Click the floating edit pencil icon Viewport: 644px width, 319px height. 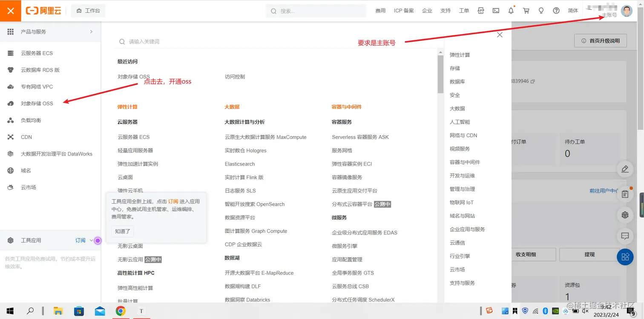click(x=625, y=169)
